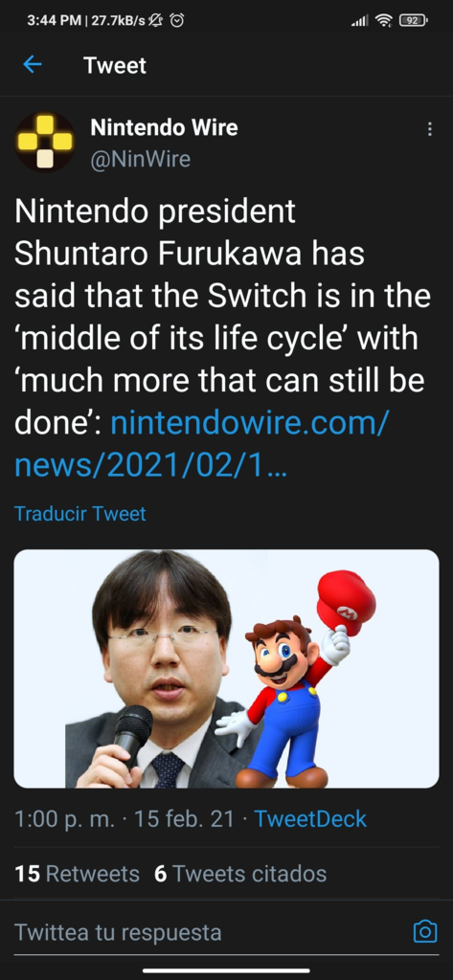
Task: Tap the alarm clock status icon
Action: point(177,21)
